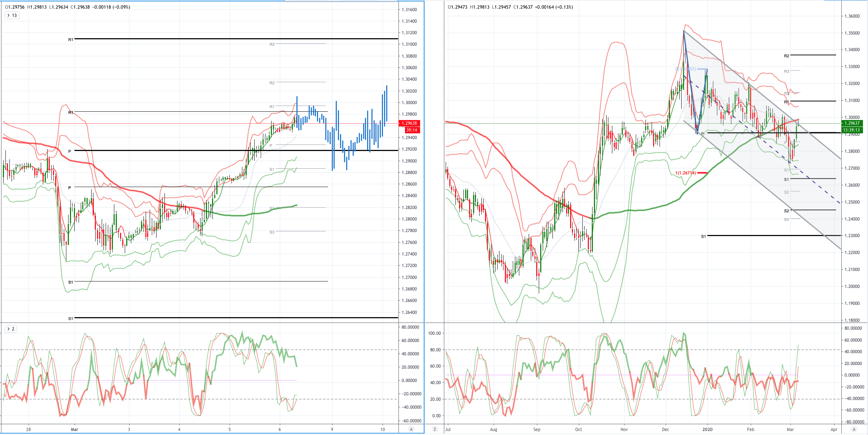
Task: Toggle auto scale 'A' on left chart
Action: (x=411, y=429)
